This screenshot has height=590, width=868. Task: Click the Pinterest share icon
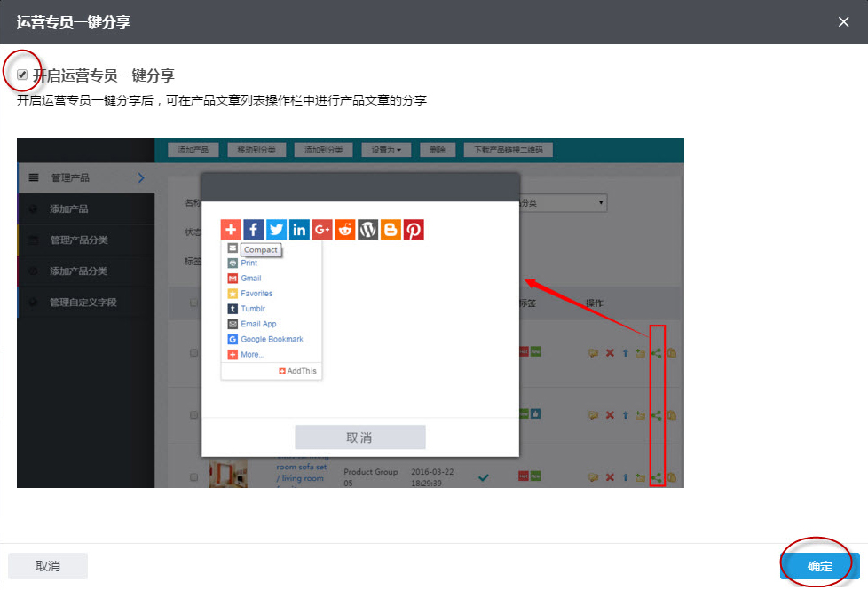coord(414,230)
